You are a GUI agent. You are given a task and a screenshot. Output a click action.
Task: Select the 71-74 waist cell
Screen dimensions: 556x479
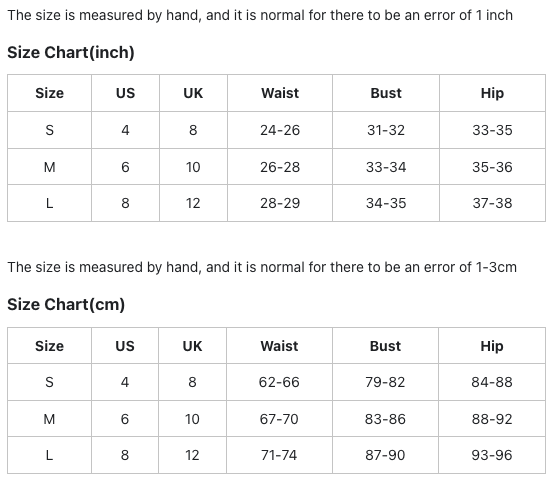279,455
